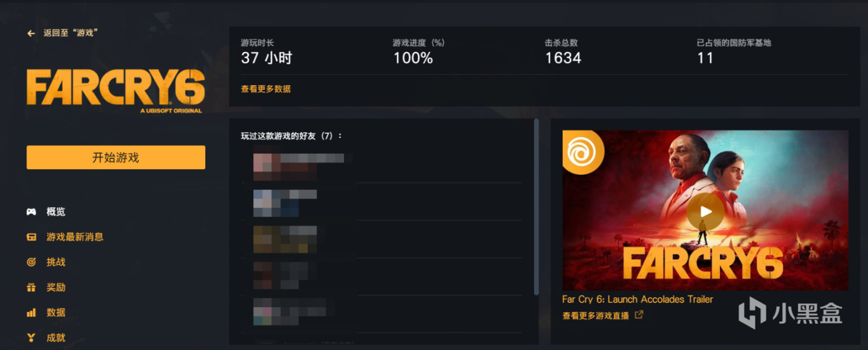Click the 游戏最新消息 news icon
The height and width of the screenshot is (350, 868).
[x=31, y=237]
